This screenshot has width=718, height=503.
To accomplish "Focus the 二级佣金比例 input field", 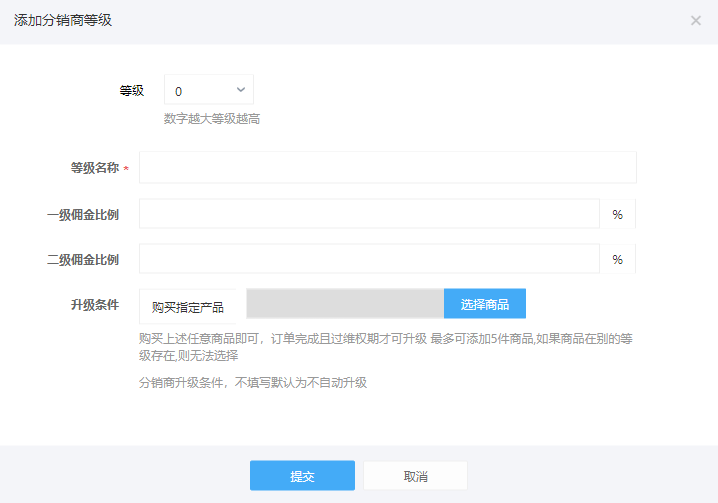I will click(x=370, y=259).
